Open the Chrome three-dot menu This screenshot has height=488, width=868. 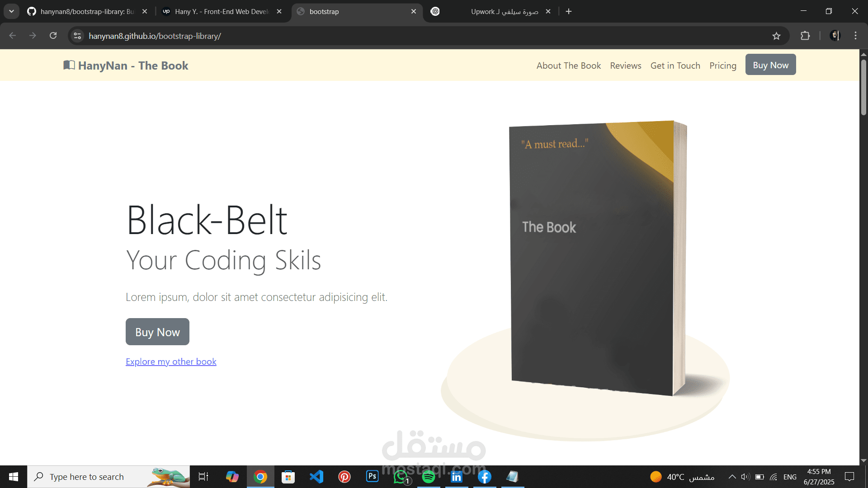pos(855,36)
